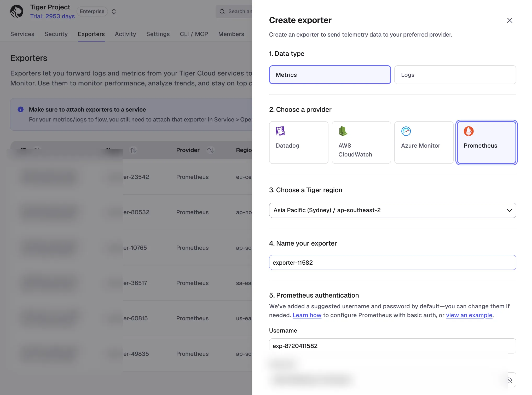
Task: Open the Tiger region dropdown
Action: 392,210
